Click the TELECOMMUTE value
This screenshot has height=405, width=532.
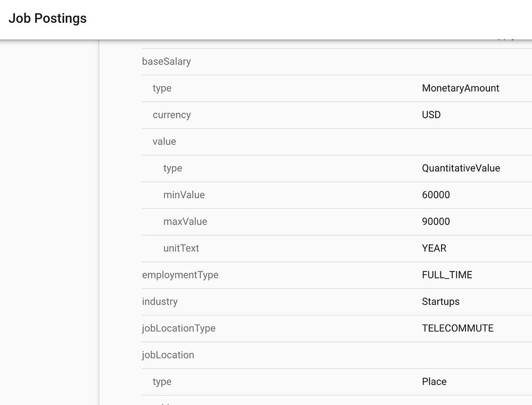pos(458,328)
